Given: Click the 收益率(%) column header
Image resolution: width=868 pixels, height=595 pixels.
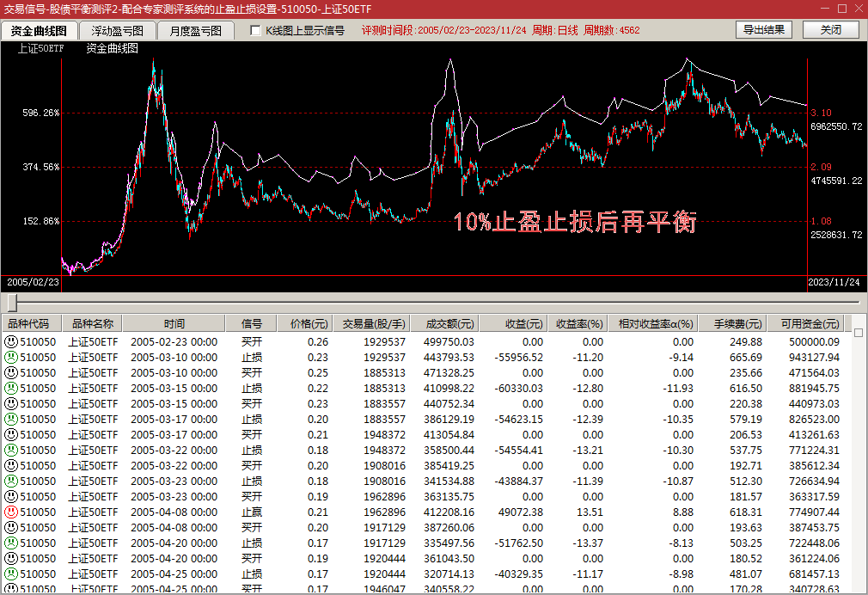Looking at the screenshot, I should click(x=577, y=324).
